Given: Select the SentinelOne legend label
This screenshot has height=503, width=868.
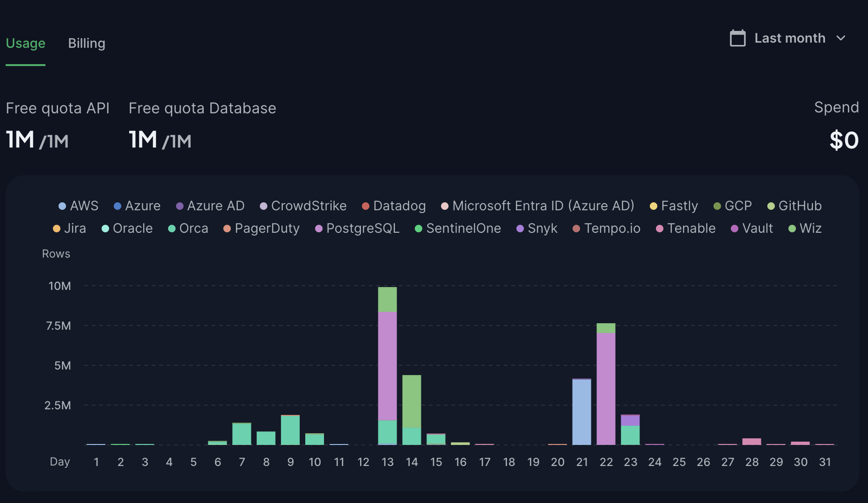Looking at the screenshot, I should pyautogui.click(x=463, y=229).
